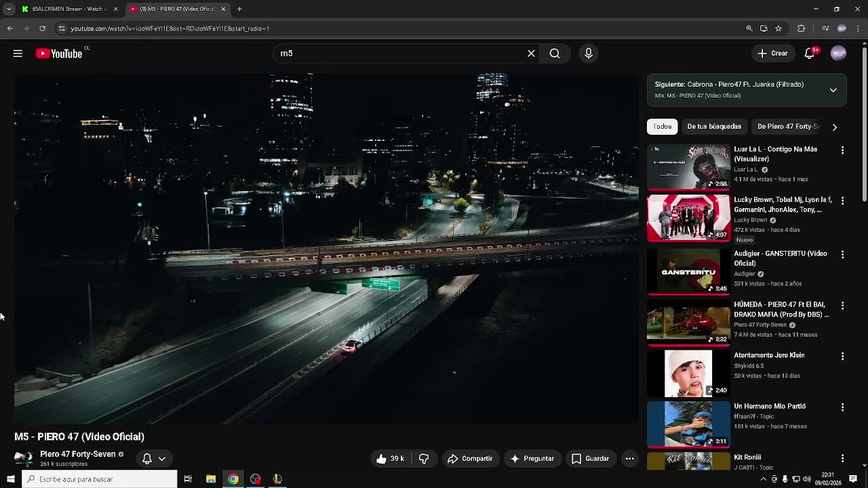Click the Crear button

coord(772,54)
